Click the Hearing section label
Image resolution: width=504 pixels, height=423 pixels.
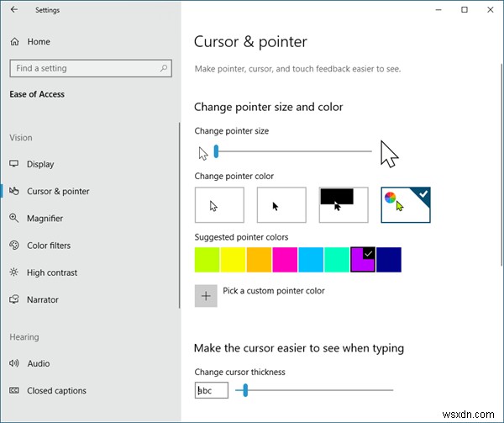click(24, 337)
